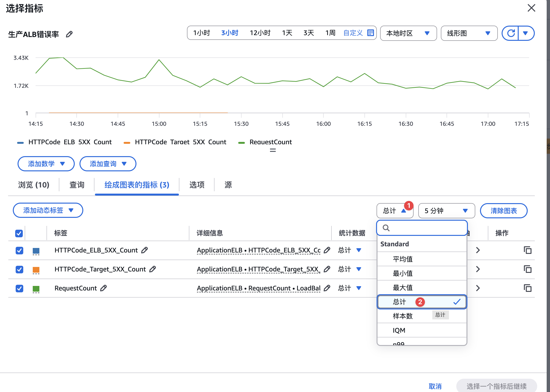This screenshot has width=550, height=392.
Task: Uncheck the HTTPCode_Target_5XX_Count row checkbox
Action: point(19,269)
